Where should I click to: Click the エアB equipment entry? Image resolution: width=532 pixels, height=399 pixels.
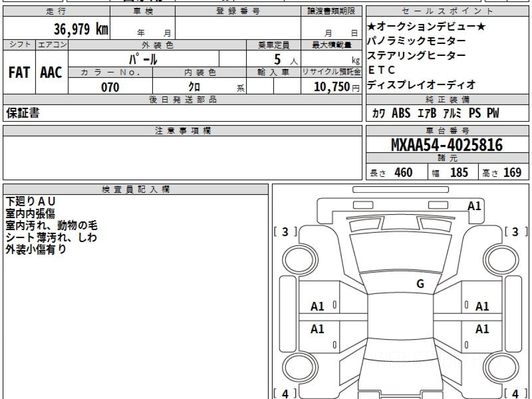pos(427,113)
